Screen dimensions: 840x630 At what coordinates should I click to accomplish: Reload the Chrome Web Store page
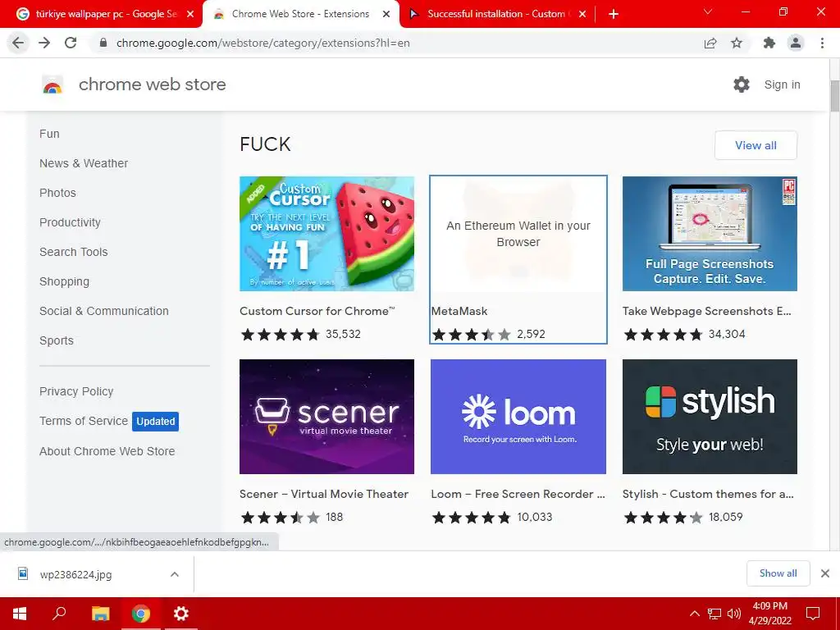coord(71,43)
